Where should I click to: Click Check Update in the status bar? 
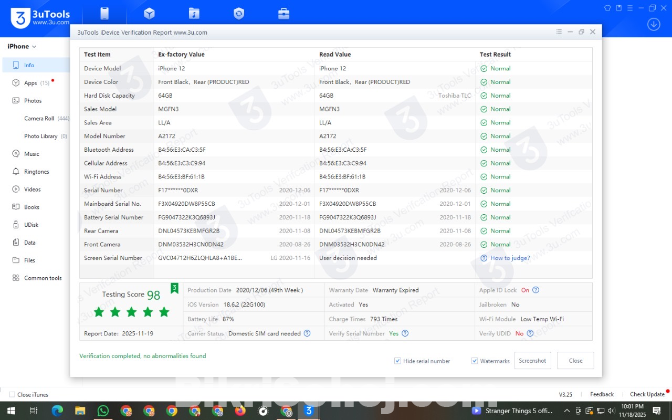pos(646,394)
